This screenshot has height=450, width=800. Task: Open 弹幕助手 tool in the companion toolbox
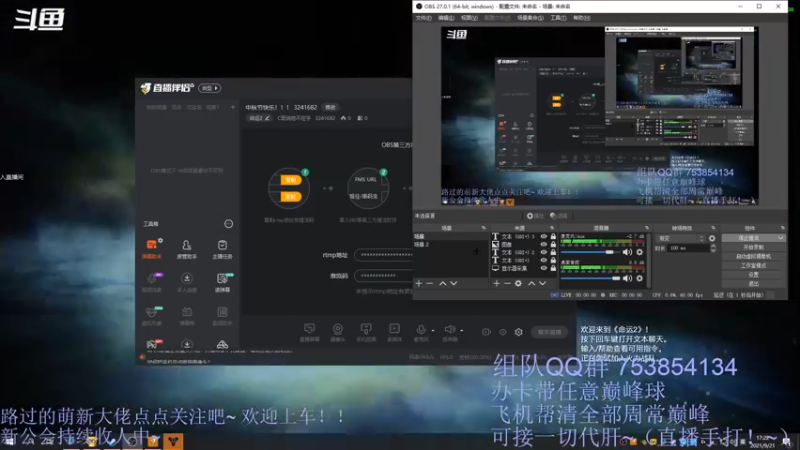[152, 249]
